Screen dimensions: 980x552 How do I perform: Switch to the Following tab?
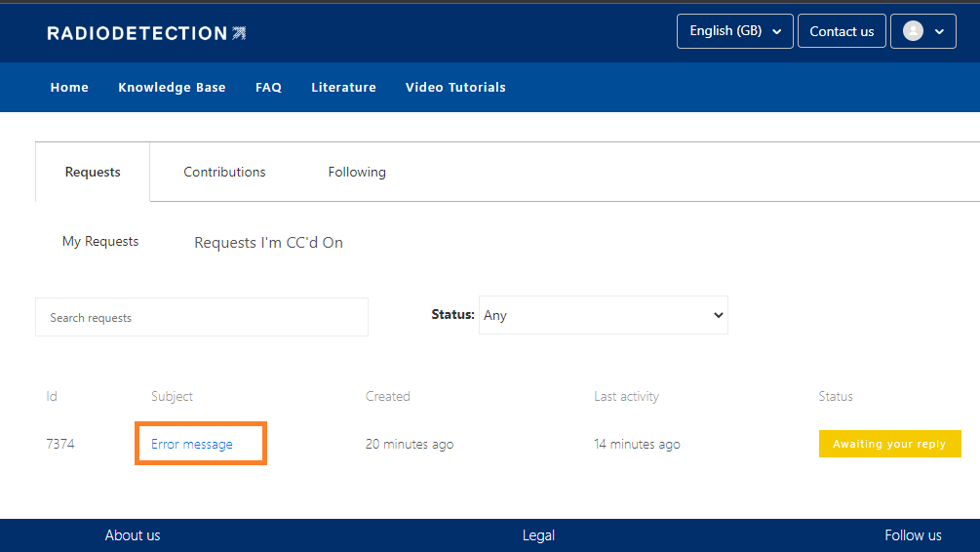357,173
